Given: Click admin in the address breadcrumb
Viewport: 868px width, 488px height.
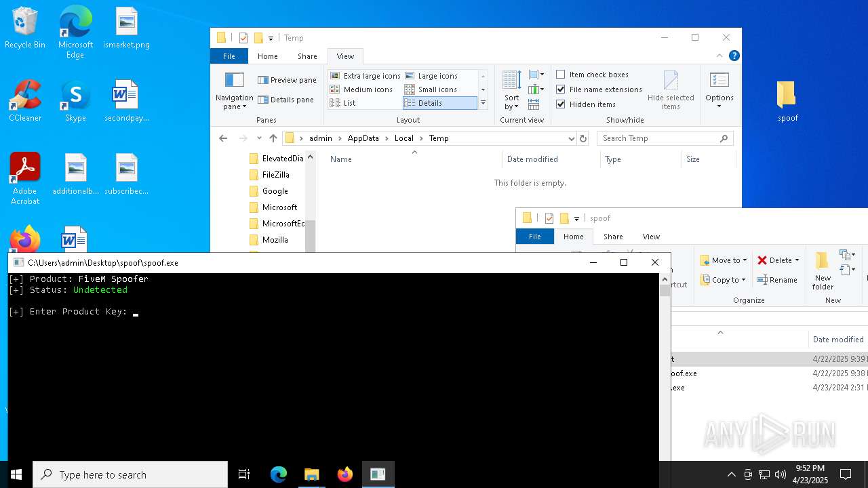Looking at the screenshot, I should tap(321, 138).
